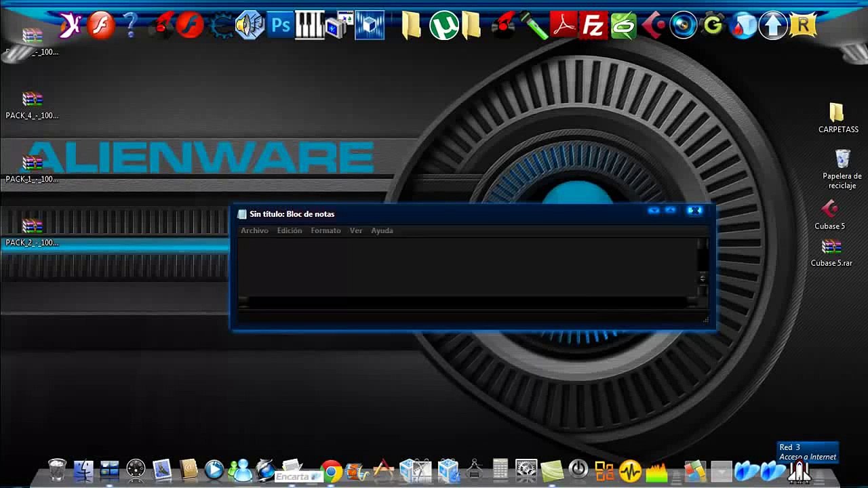This screenshot has height=488, width=868.
Task: Launch Google Chrome from the bottom dock
Action: [332, 470]
